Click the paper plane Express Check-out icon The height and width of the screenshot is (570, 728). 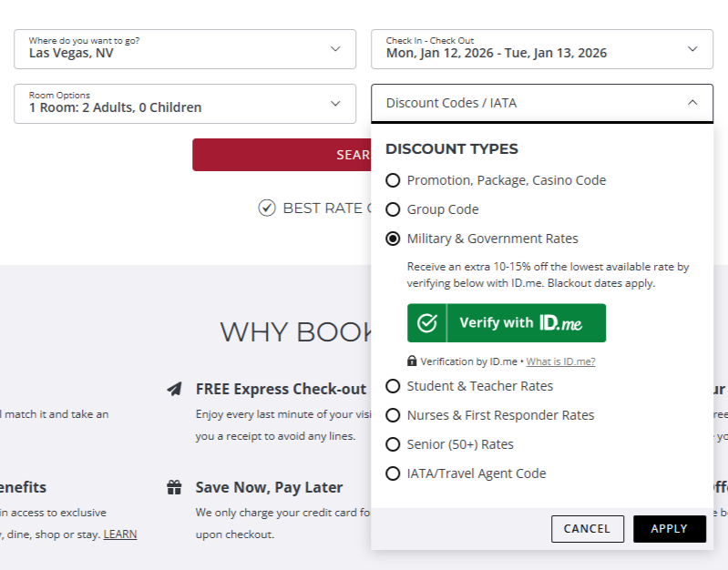(x=174, y=389)
